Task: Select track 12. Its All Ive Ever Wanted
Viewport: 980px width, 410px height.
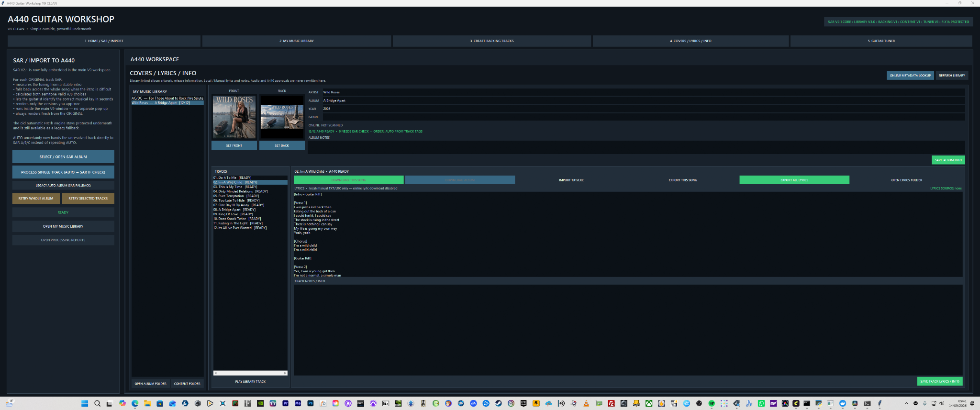Action: click(x=250, y=228)
